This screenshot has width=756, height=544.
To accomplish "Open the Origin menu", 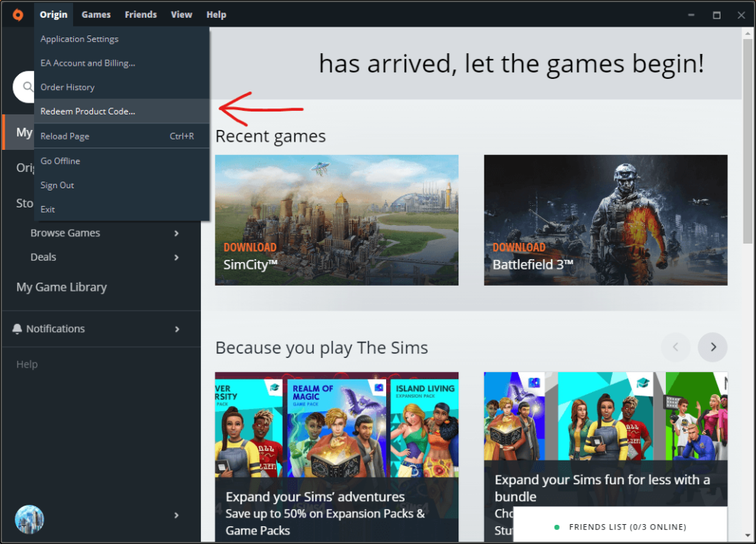I will click(53, 15).
